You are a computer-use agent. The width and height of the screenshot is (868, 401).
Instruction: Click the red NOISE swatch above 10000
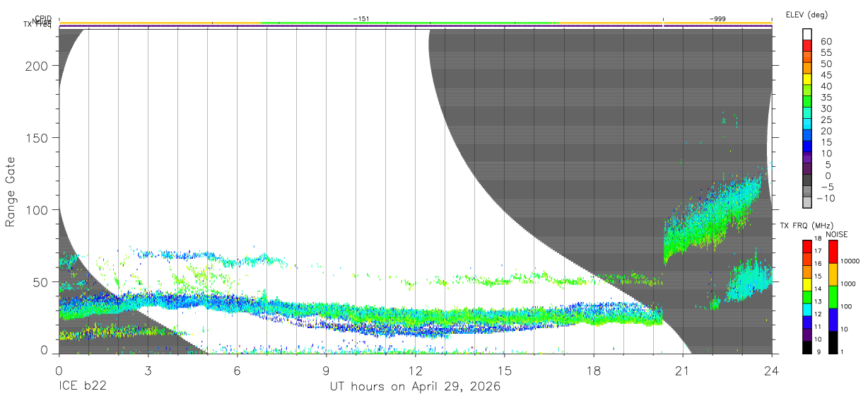click(832, 250)
